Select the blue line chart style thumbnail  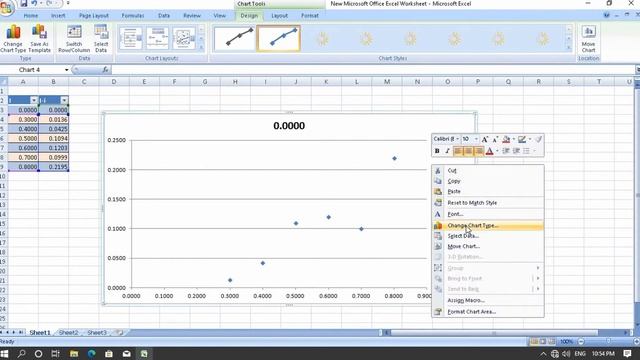coord(278,38)
